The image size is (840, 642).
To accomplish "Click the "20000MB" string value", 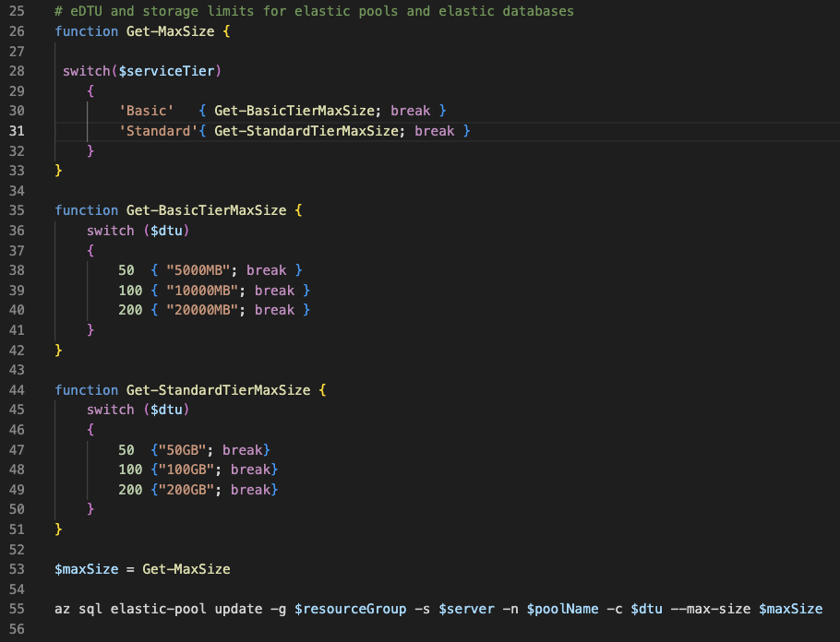I will pyautogui.click(x=202, y=310).
